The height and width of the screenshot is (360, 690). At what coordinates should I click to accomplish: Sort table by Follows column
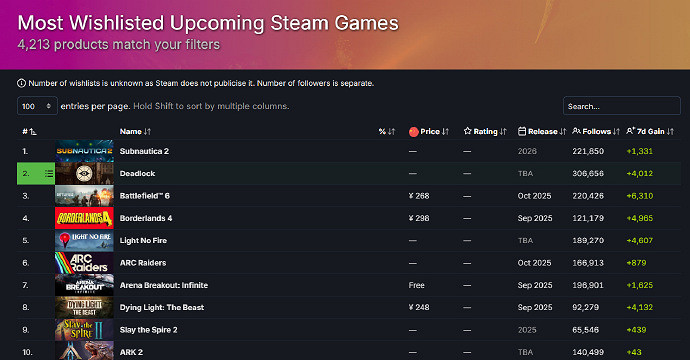click(x=596, y=132)
